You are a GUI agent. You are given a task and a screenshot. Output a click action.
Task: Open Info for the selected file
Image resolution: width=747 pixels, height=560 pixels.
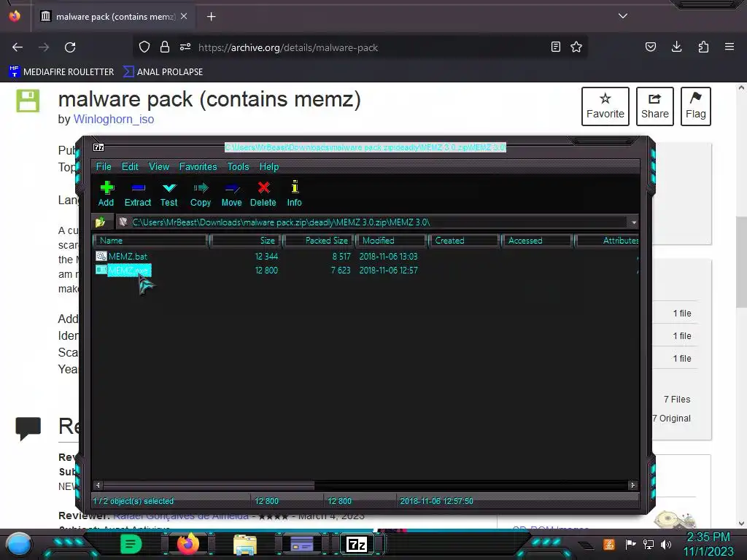tap(295, 194)
